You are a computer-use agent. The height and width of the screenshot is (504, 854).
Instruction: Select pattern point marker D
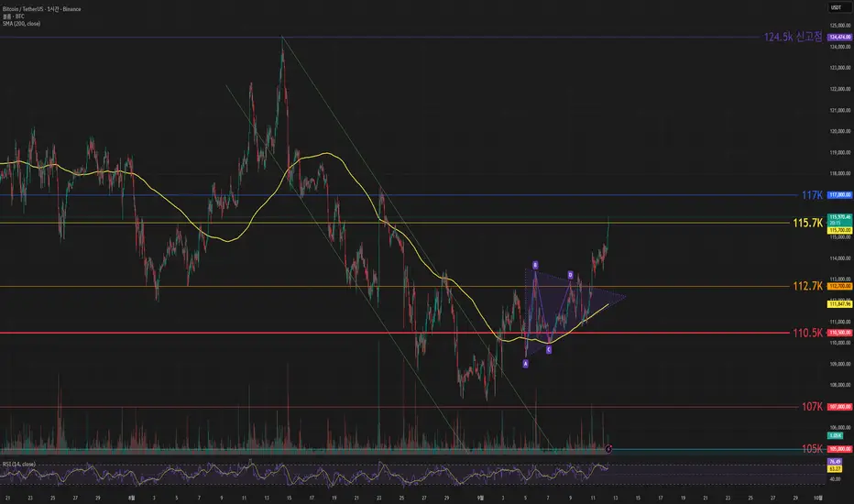(570, 275)
